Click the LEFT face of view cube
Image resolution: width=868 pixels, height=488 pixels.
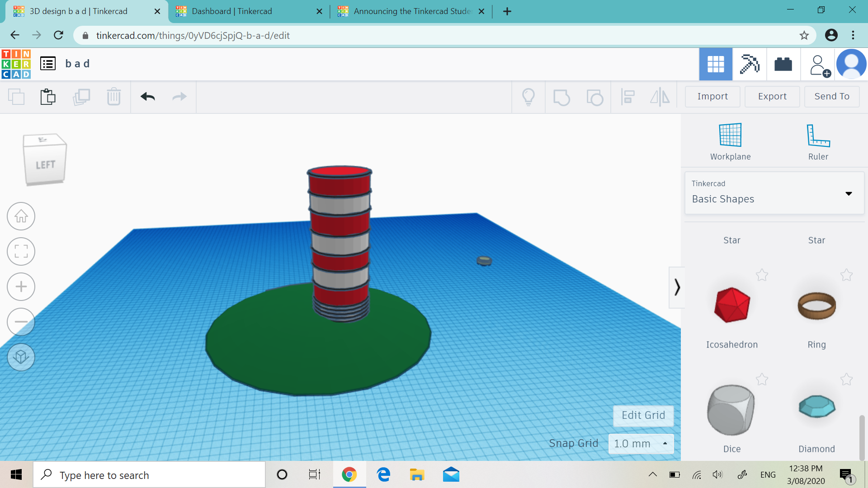[45, 164]
